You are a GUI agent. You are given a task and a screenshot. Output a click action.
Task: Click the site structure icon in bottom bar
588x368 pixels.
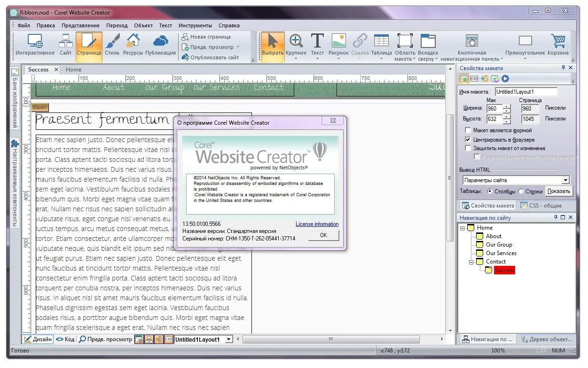coord(149,339)
